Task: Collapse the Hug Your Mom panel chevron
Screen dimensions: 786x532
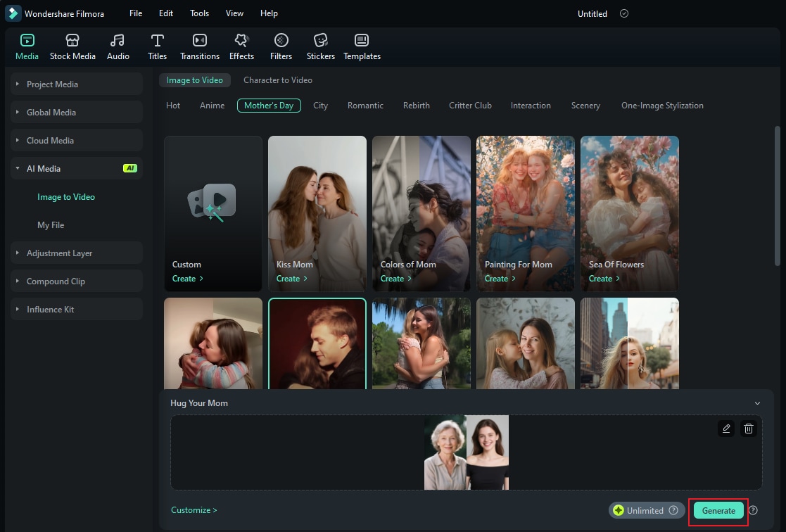Action: tap(757, 403)
